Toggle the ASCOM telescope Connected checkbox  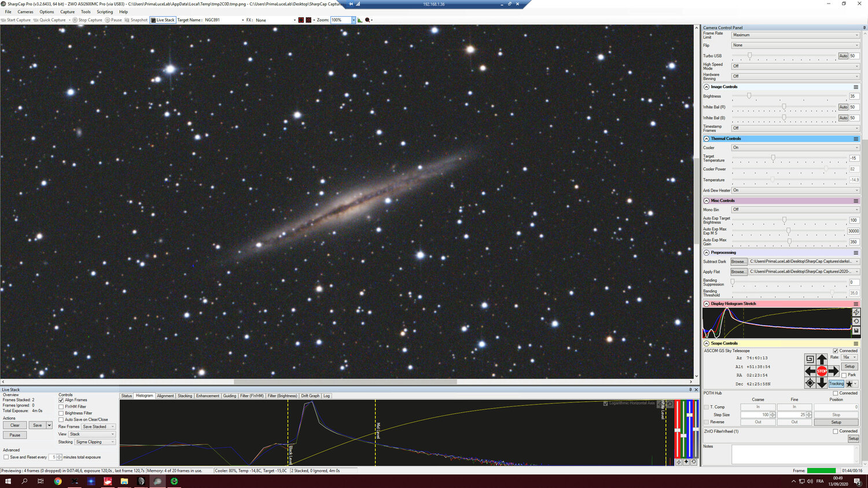[835, 351]
